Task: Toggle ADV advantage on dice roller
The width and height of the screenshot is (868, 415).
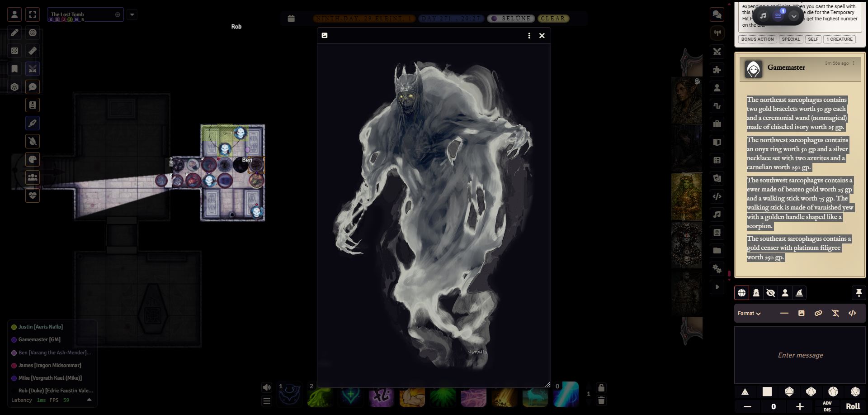Action: click(x=827, y=403)
